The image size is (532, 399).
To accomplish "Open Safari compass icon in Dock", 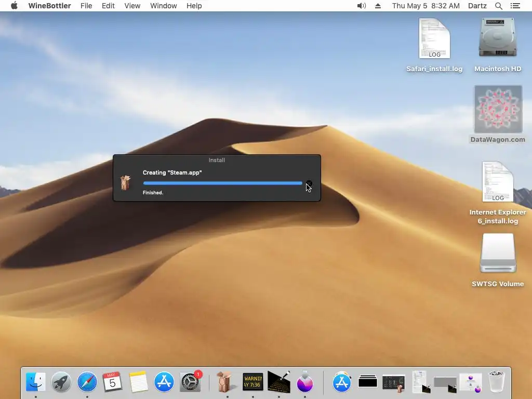I will click(x=87, y=382).
